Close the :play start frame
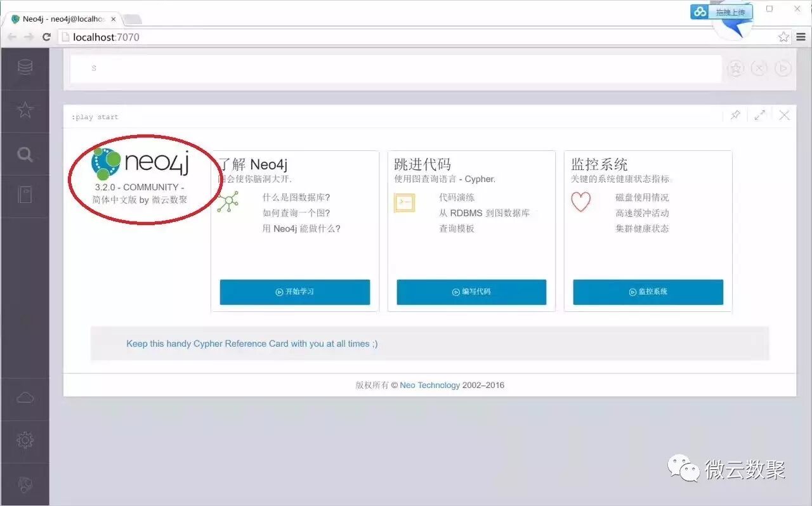This screenshot has height=506, width=812. click(784, 115)
